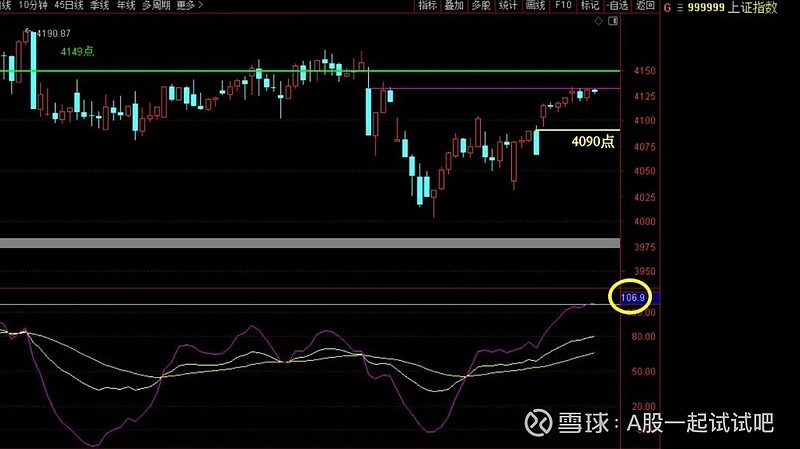Viewport: 800px width, 449px height.
Task: Click the 统计 statistics button
Action: click(x=508, y=5)
